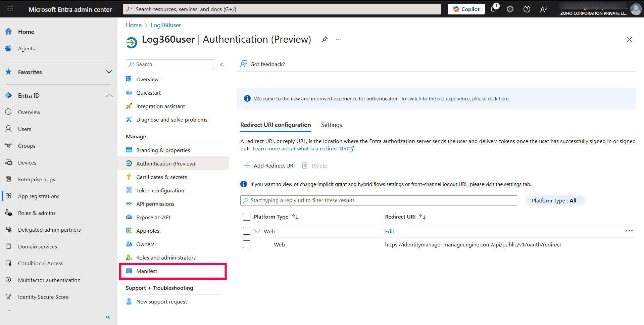The height and width of the screenshot is (325, 644).
Task: Switch to the Settings tab
Action: click(x=331, y=125)
